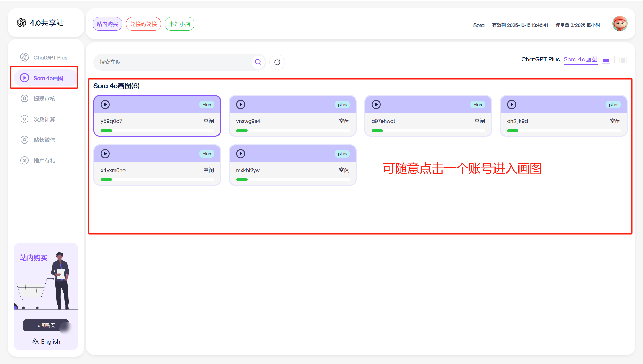Open 本站小店 shop button
643x364 pixels.
click(180, 24)
